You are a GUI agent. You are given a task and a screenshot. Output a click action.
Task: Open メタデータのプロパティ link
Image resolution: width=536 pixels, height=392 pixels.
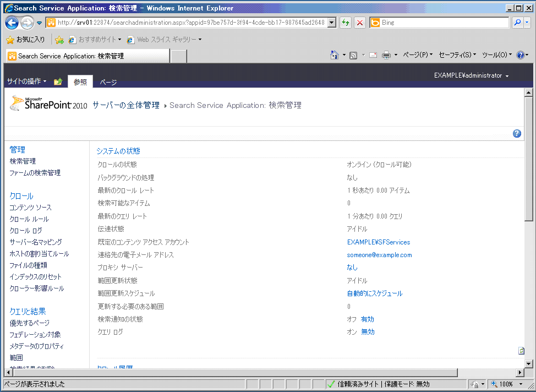click(x=36, y=346)
